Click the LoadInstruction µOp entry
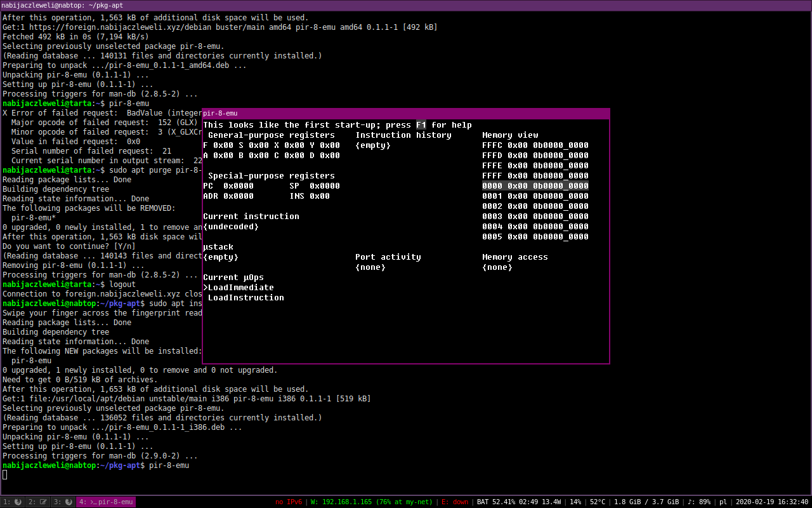This screenshot has height=508, width=812. pos(246,298)
